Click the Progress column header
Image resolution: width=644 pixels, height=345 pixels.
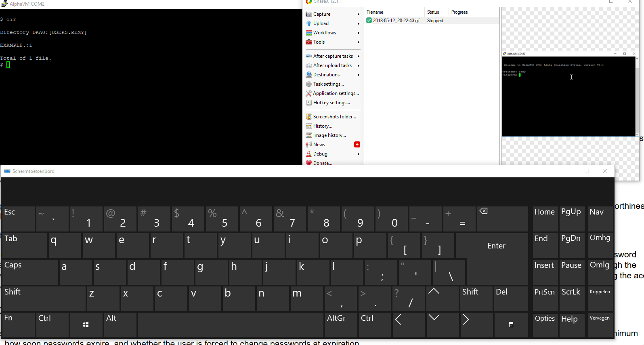459,12
